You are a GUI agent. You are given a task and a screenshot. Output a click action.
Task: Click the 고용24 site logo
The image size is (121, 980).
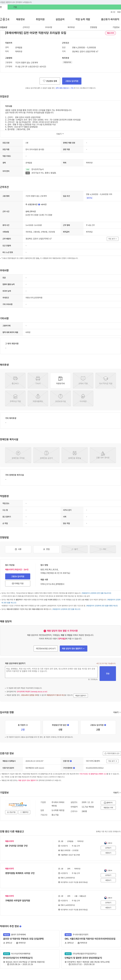5,19
